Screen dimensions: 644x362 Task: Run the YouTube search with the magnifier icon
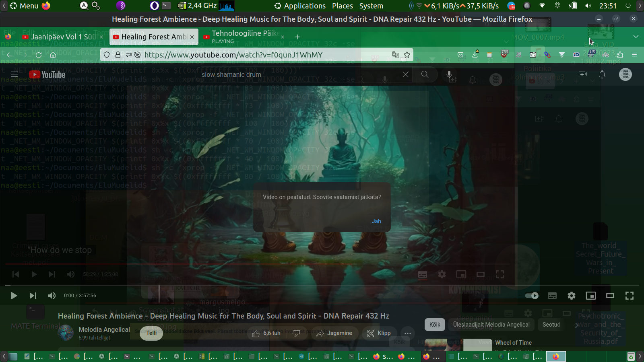tap(425, 74)
